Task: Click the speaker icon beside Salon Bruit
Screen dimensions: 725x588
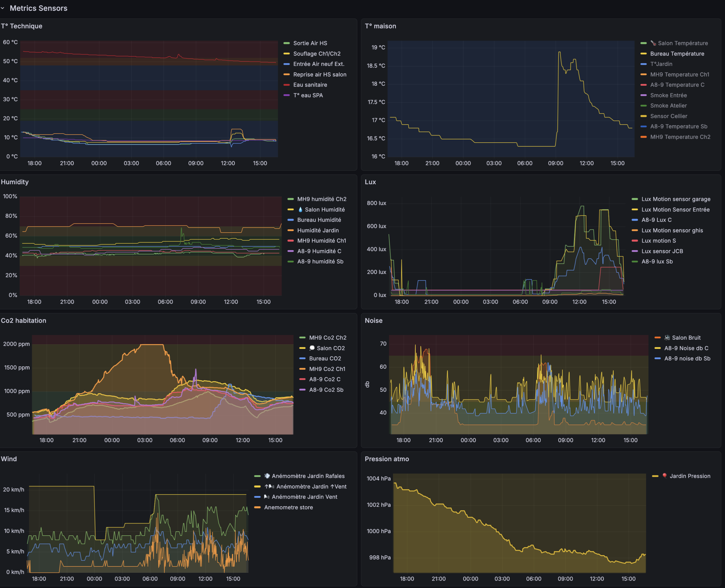Action: tap(667, 337)
